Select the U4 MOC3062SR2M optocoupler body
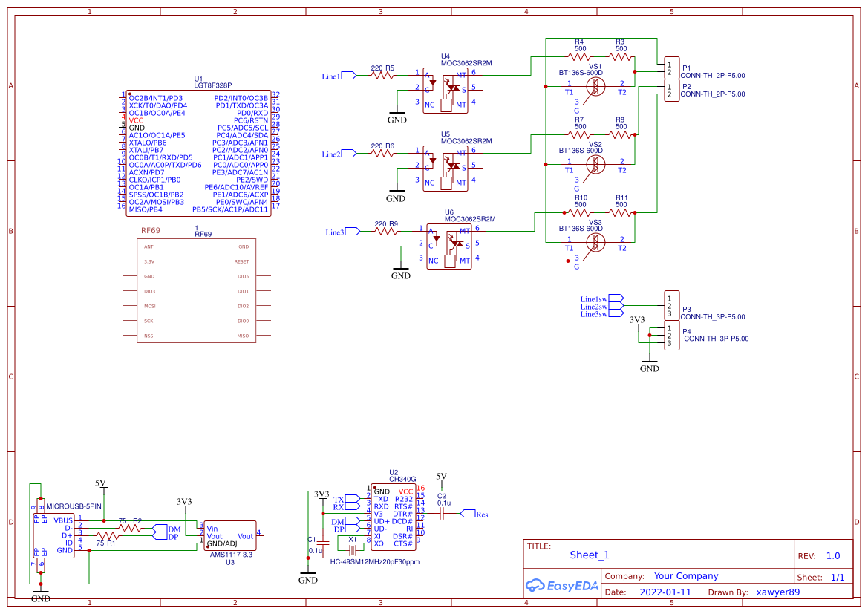 445,91
